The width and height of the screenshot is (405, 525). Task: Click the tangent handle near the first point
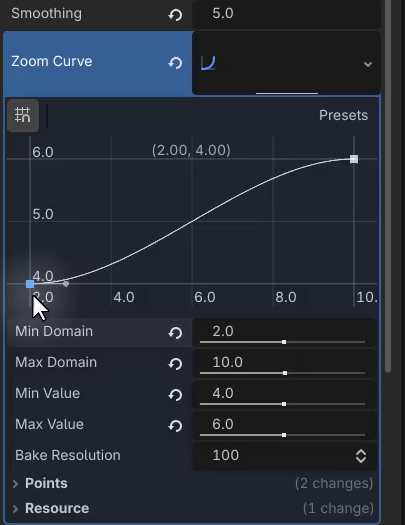point(66,284)
